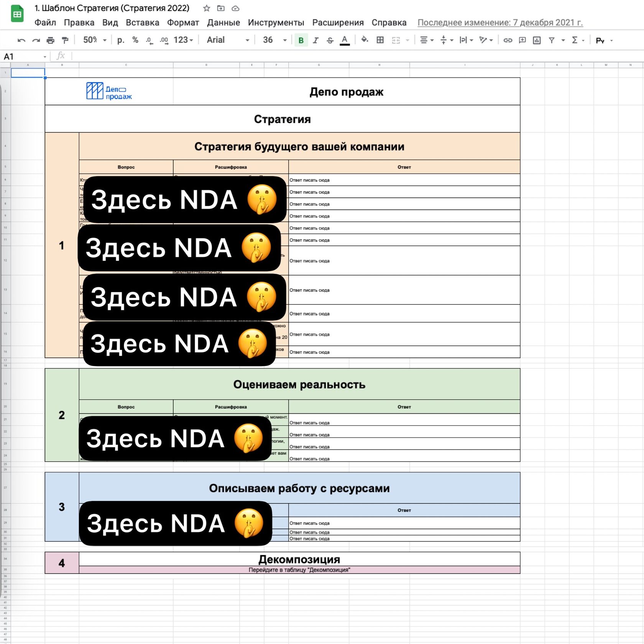Check the cloud save status icon
The image size is (644, 644).
click(235, 8)
